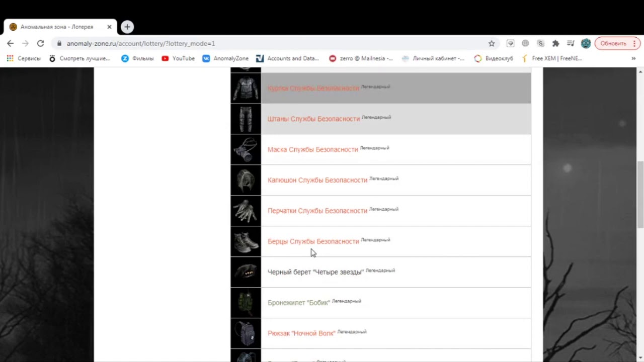
Task: Open the Видеоклуб bookmark
Action: pos(494,58)
